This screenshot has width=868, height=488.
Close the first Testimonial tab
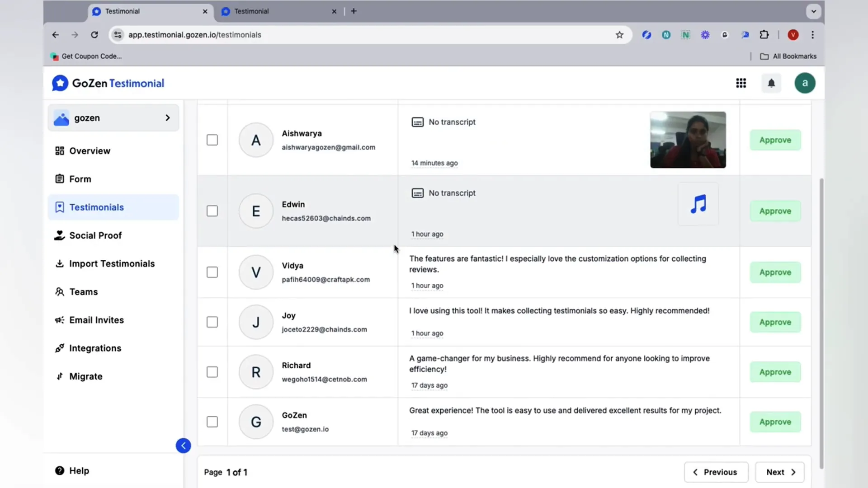coord(205,11)
